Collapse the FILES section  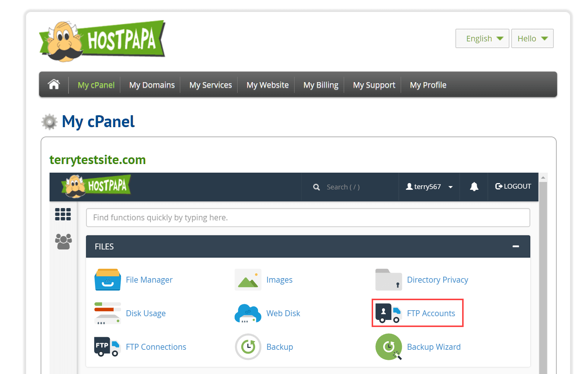pos(516,246)
